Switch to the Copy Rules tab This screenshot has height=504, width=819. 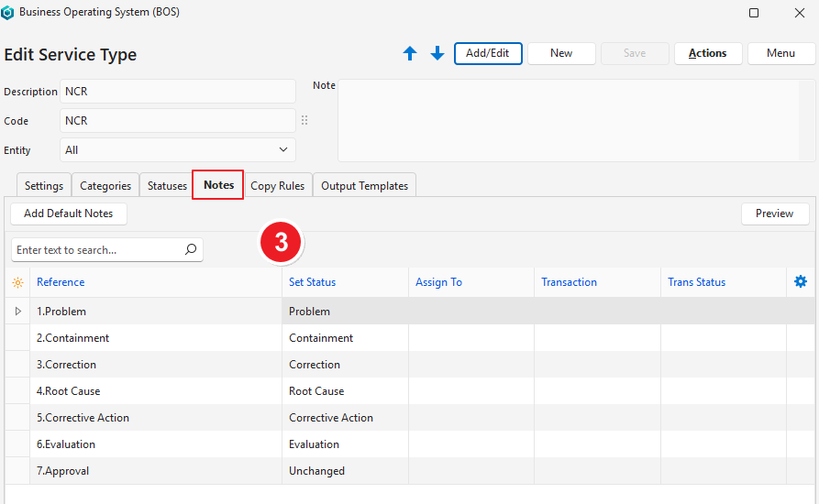pos(277,186)
